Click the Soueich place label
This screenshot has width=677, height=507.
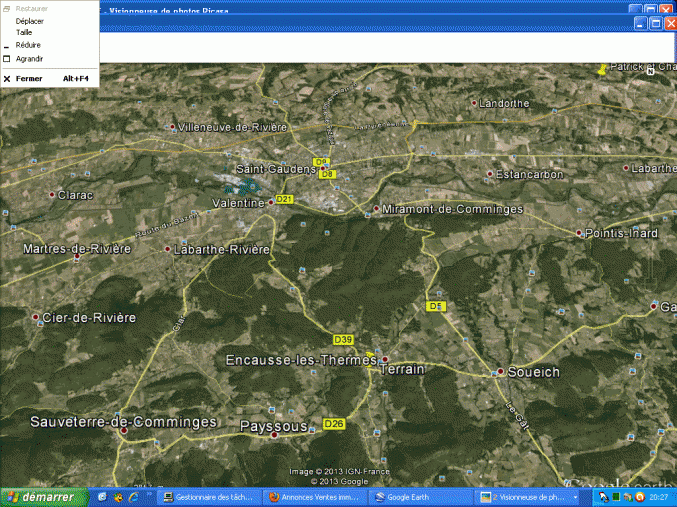point(534,372)
